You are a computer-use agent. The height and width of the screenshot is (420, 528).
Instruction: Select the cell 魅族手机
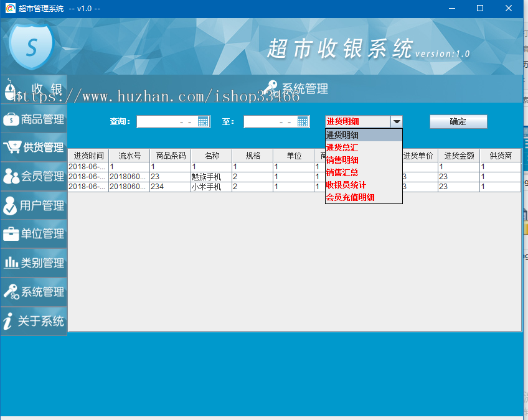pyautogui.click(x=211, y=177)
